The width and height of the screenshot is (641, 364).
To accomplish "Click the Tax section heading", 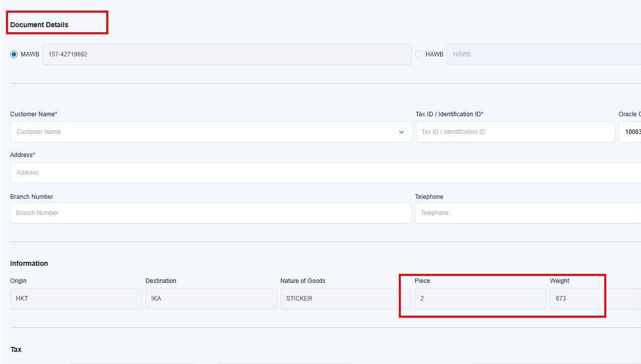I will [16, 349].
